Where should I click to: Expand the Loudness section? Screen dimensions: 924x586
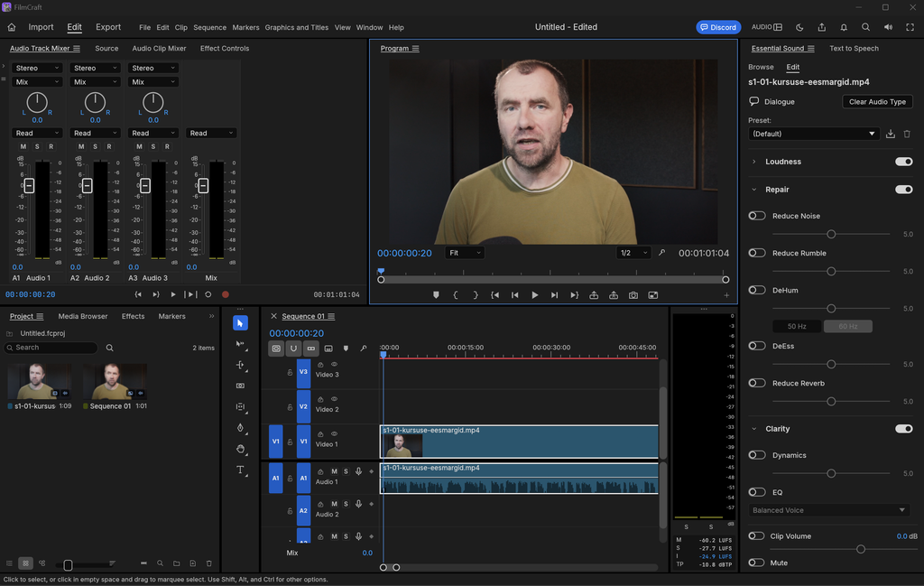pos(754,162)
